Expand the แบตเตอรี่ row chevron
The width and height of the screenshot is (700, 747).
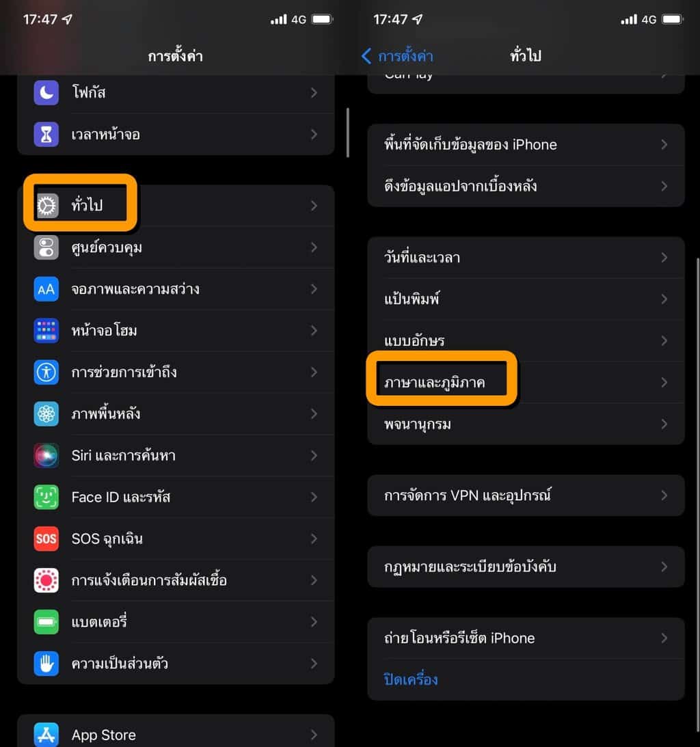[314, 622]
